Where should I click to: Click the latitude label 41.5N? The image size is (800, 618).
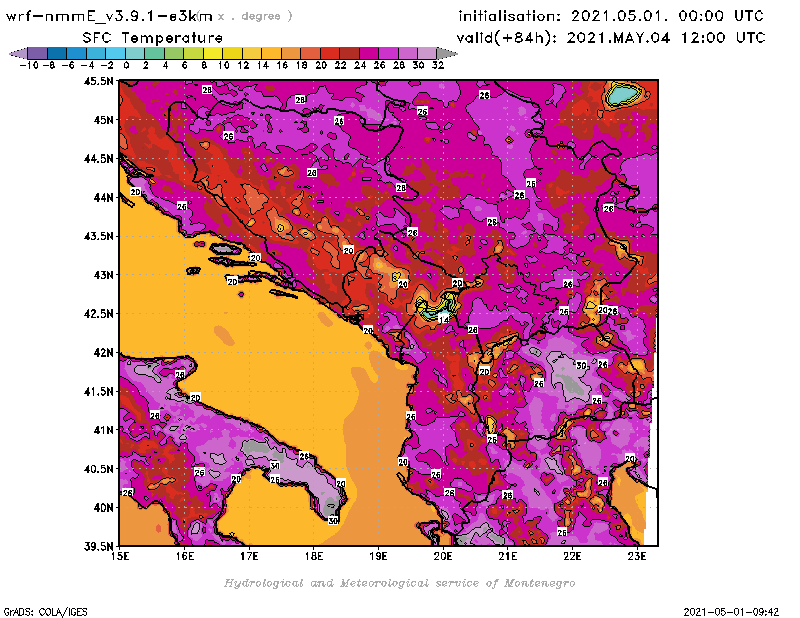coord(98,391)
